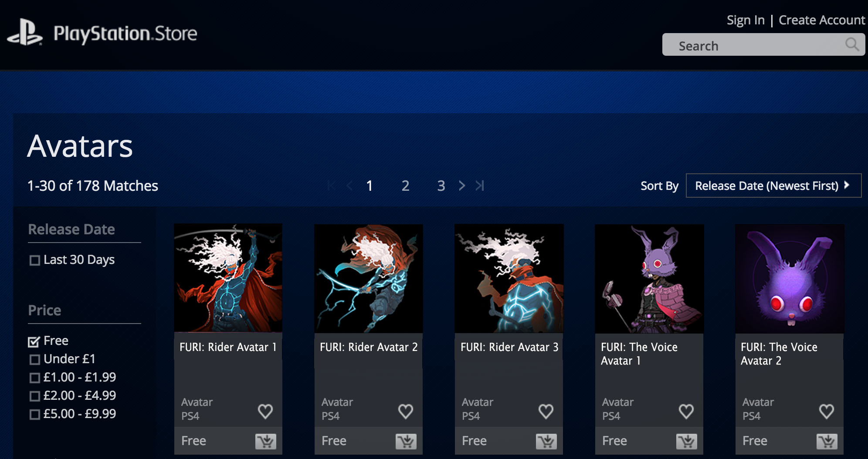This screenshot has height=459, width=868.
Task: Click the Create Account link
Action: click(x=822, y=20)
